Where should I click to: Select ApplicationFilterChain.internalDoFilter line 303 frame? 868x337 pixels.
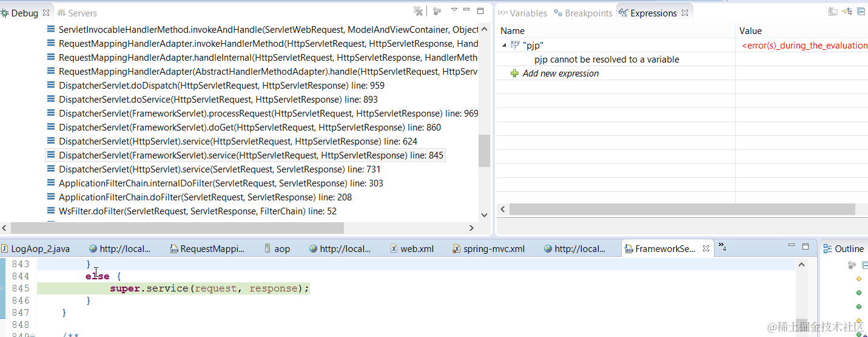tap(215, 183)
